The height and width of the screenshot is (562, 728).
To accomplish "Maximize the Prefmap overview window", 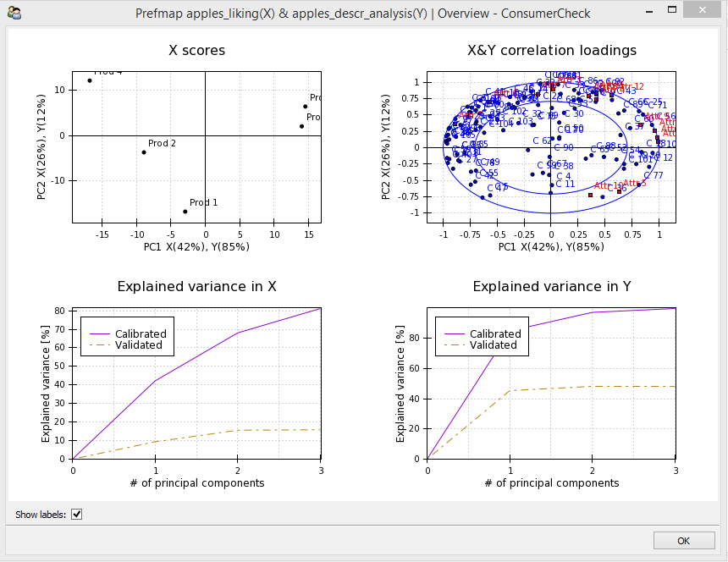I will pos(672,10).
